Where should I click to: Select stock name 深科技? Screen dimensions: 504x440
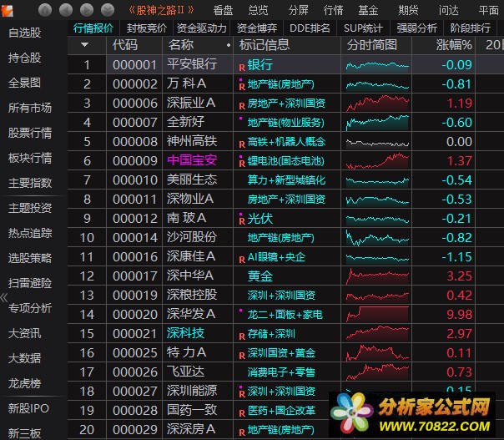tap(185, 333)
